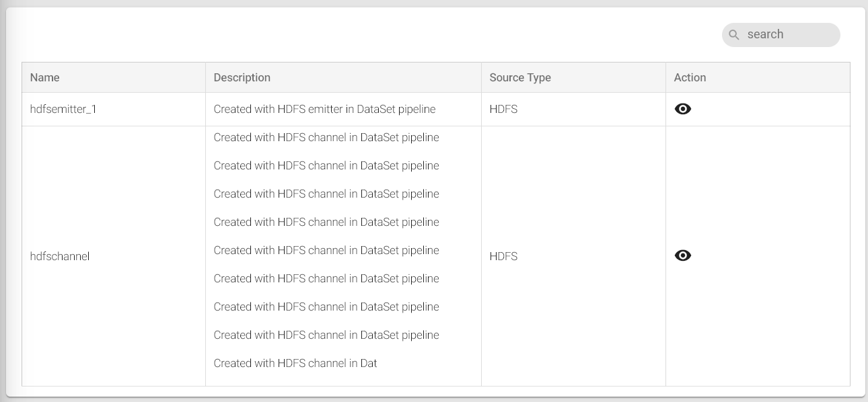
Task: Click fourth HDFS channel description line
Action: point(326,223)
